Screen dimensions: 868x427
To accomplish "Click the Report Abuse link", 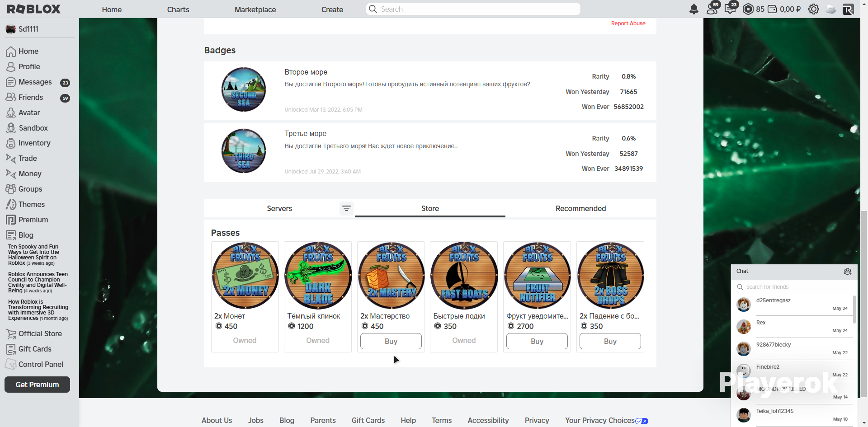I will pyautogui.click(x=628, y=23).
